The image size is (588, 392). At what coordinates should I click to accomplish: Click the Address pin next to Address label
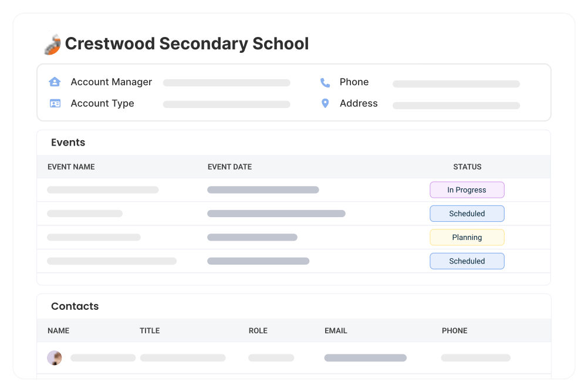(325, 103)
